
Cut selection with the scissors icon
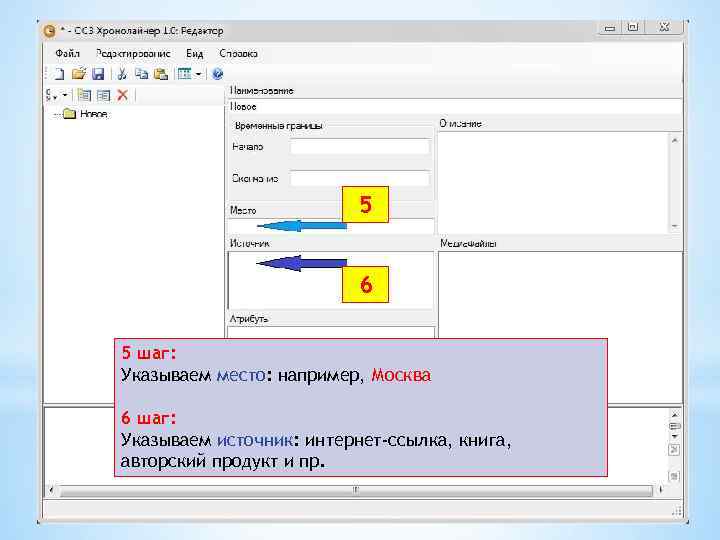coord(122,74)
